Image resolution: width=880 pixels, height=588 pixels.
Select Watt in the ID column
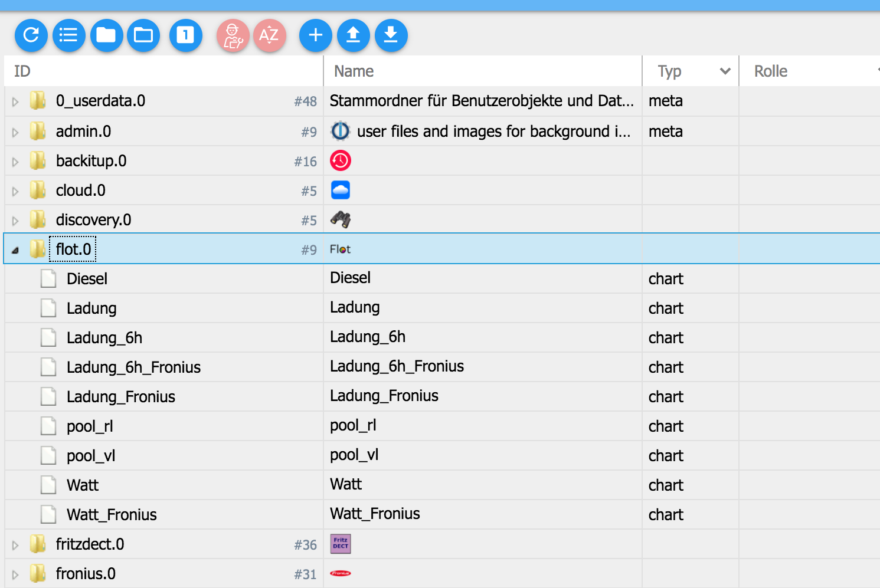83,485
